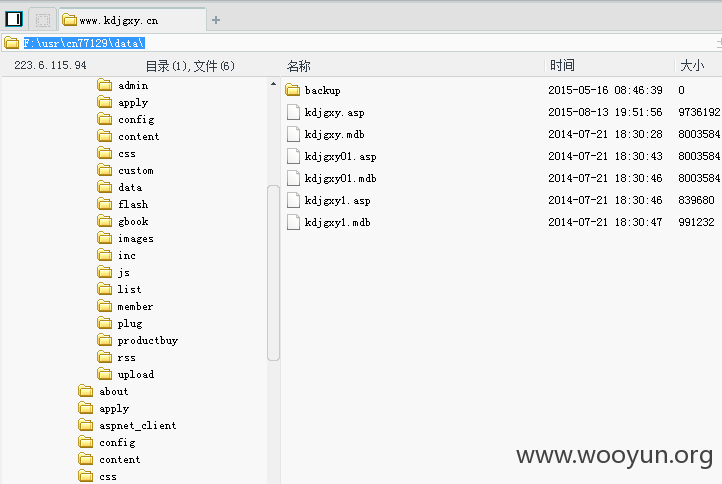Select the kdjgxy.mdb file icon
722x484 pixels.
coord(293,134)
